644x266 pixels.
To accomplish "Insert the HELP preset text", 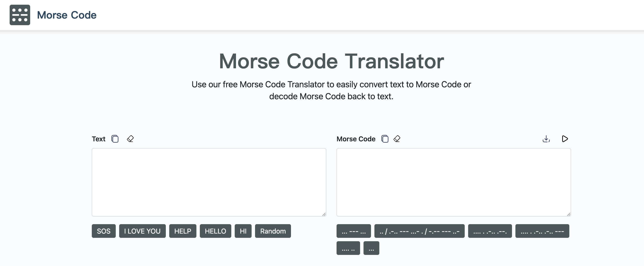I will 183,231.
